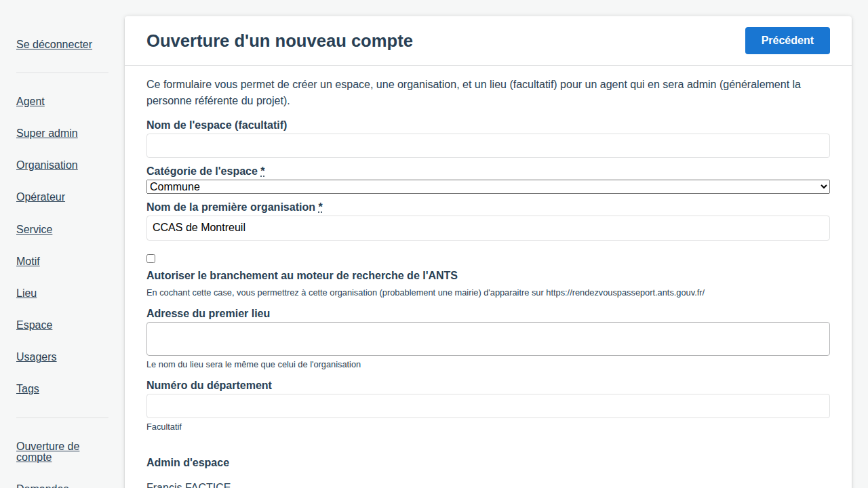Navigate to Organisation in sidebar
Image resolution: width=868 pixels, height=488 pixels.
point(47,165)
